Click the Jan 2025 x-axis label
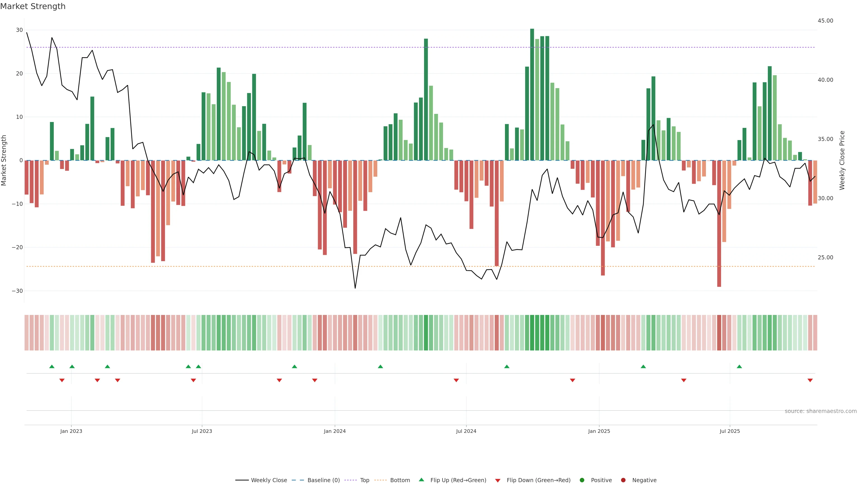This screenshot has height=488, width=868. (599, 431)
